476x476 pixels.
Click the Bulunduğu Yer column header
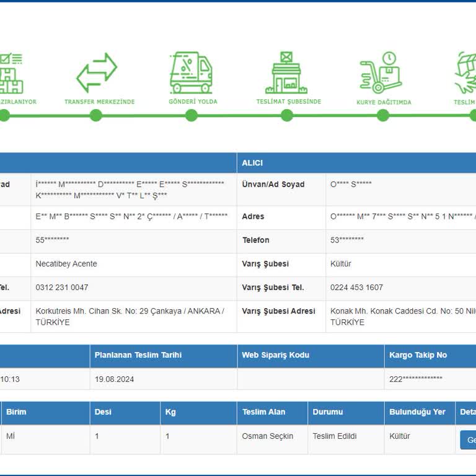click(420, 412)
